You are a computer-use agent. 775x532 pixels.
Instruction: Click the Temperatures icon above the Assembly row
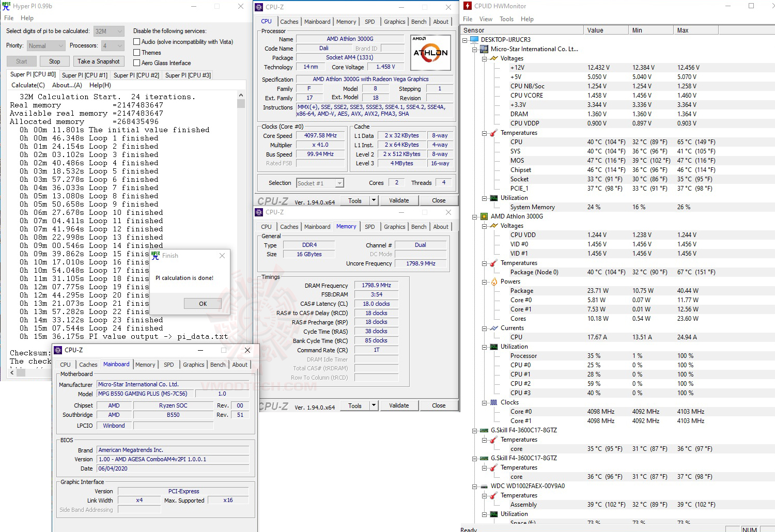[x=494, y=495]
